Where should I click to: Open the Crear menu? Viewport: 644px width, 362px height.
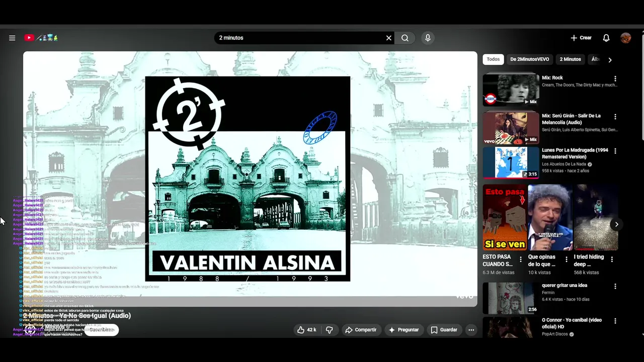[x=581, y=38]
